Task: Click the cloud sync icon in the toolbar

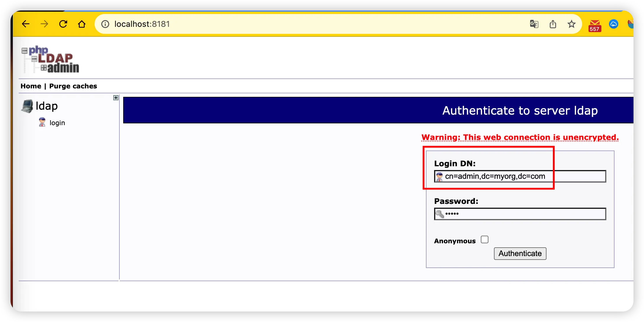Action: tap(614, 24)
